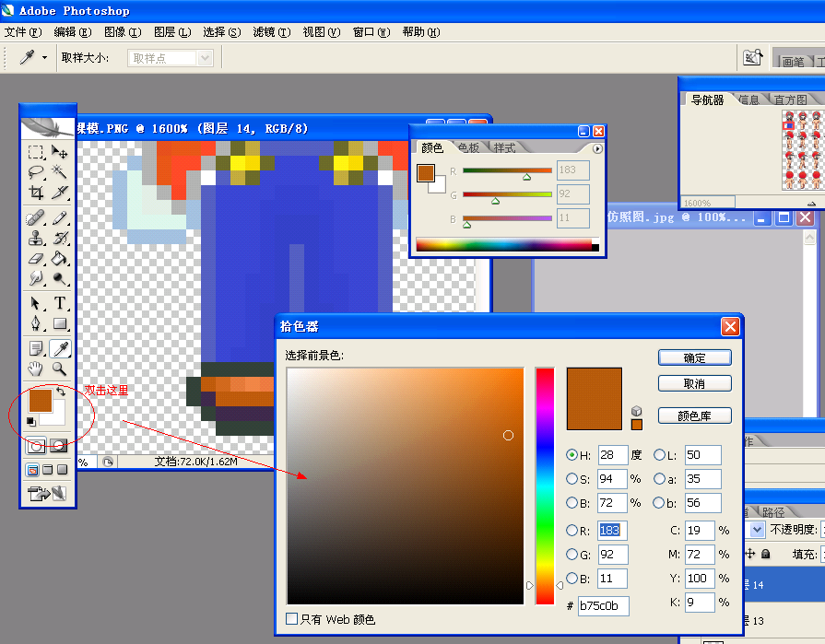Image resolution: width=825 pixels, height=644 pixels.
Task: Select the H hue radio button
Action: coord(572,455)
